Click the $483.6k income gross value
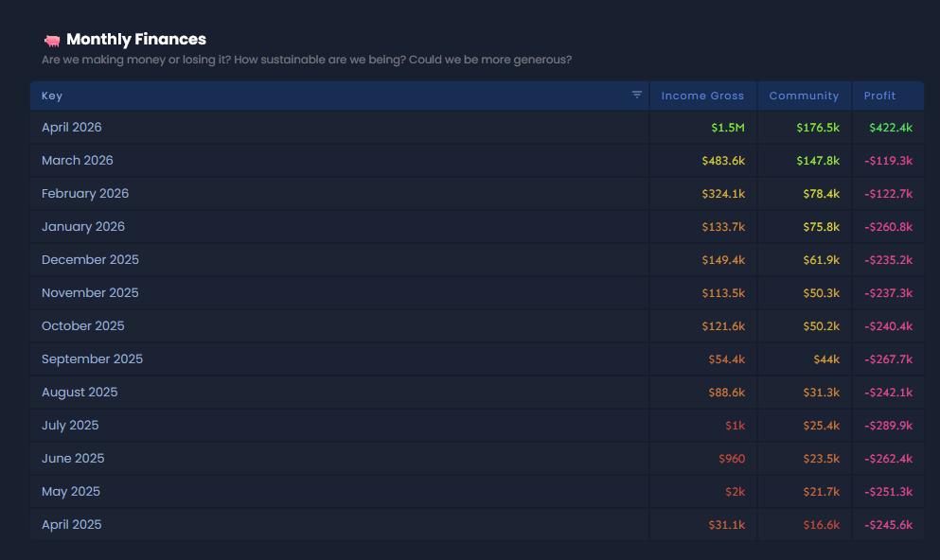Image resolution: width=940 pixels, height=560 pixels. click(723, 161)
